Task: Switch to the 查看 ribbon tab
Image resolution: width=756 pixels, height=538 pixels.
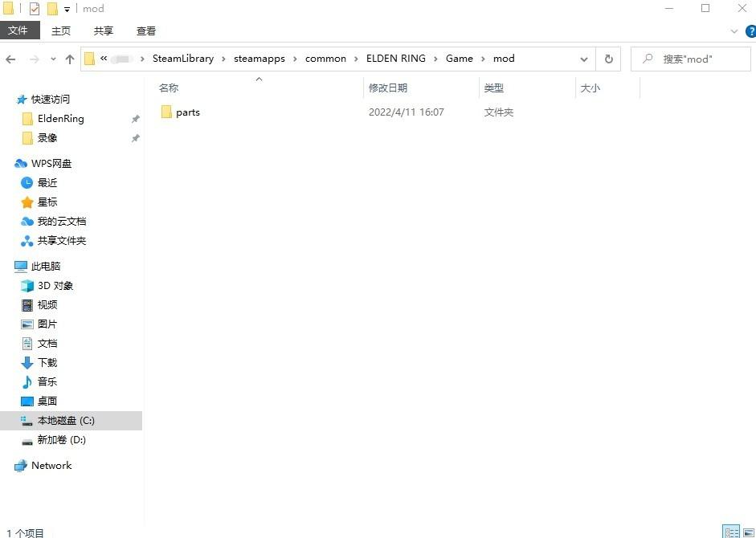Action: 146,31
